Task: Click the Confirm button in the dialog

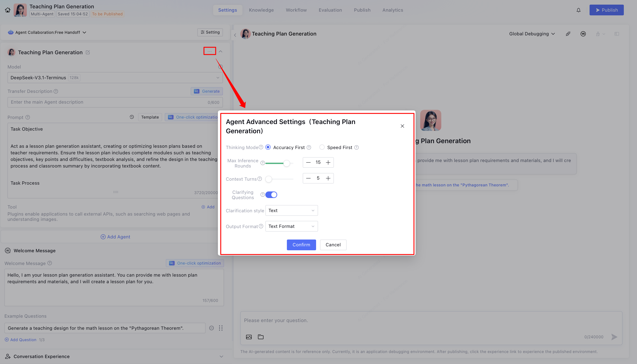Action: pos(301,245)
